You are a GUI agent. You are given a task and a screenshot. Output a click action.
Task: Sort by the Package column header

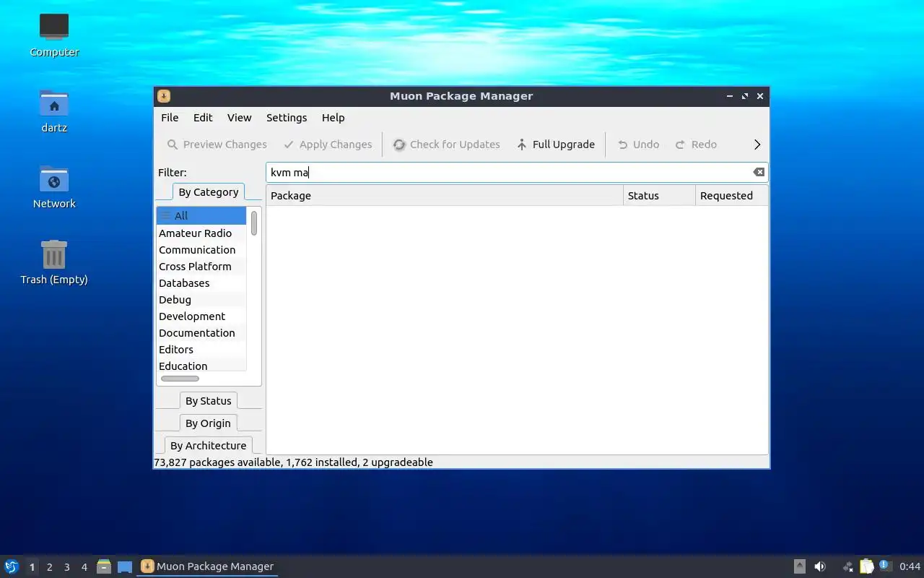(445, 196)
